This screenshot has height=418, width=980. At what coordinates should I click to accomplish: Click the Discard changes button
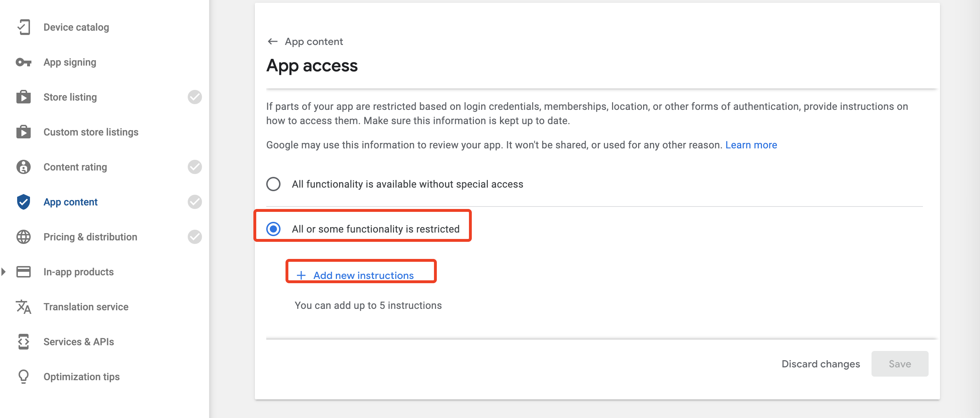(820, 364)
